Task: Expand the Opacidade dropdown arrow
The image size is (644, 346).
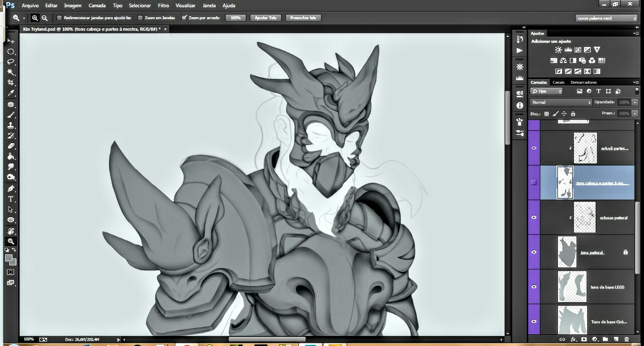Action: [635, 102]
